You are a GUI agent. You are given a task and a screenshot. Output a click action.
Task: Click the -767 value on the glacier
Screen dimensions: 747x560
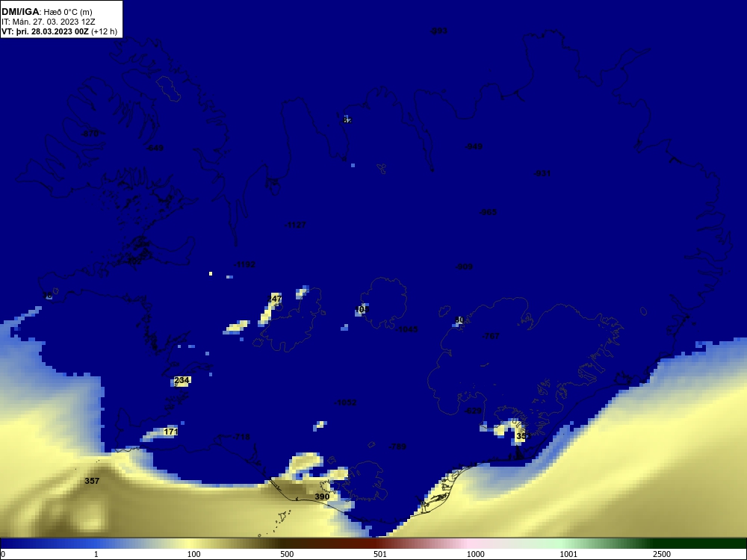pyautogui.click(x=491, y=336)
